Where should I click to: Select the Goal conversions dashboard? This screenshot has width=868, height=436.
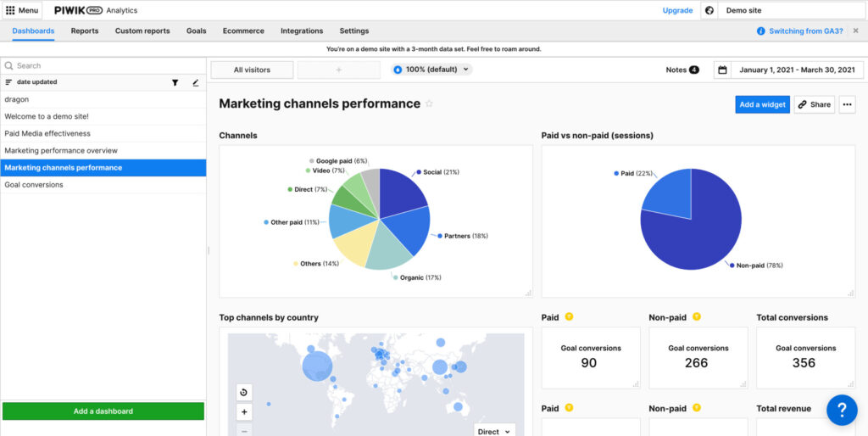pos(34,184)
